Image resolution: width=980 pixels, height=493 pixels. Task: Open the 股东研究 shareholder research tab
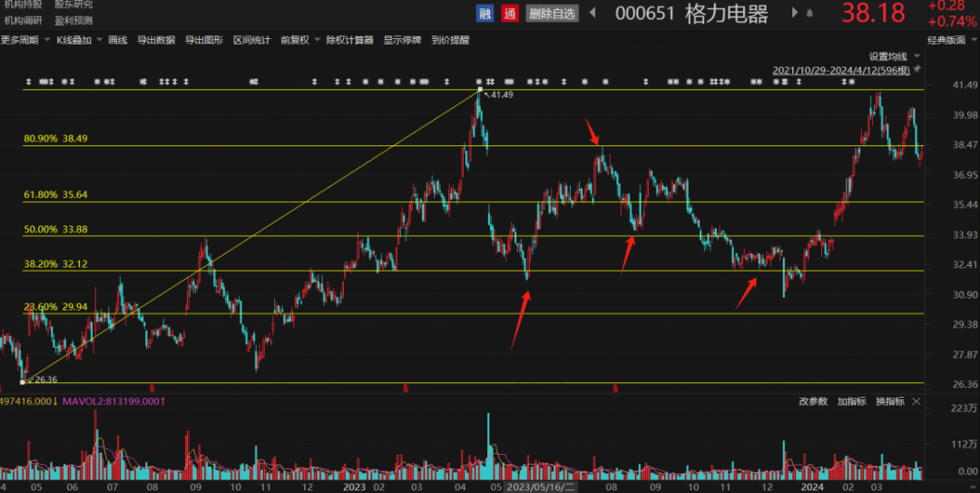73,5
